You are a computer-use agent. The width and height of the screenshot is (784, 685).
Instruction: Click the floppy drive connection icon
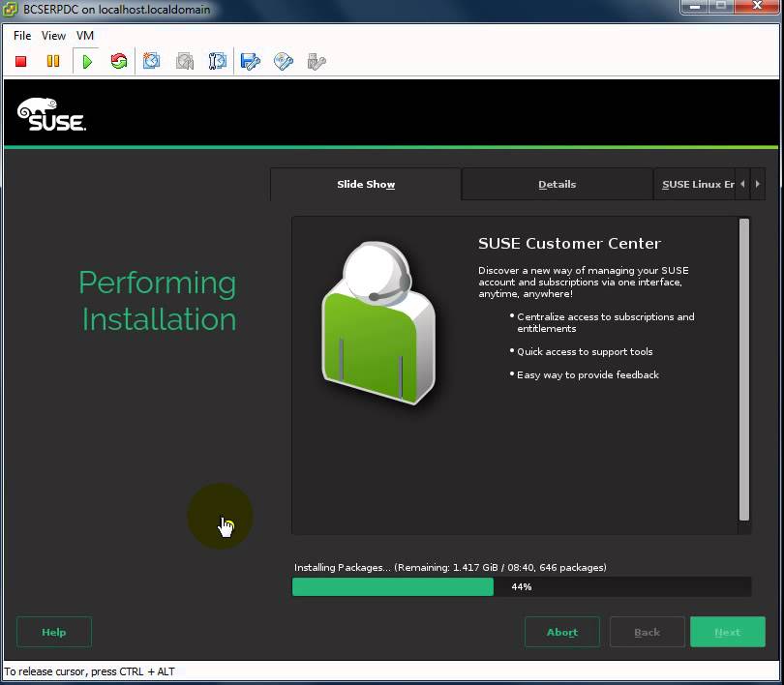pos(251,62)
